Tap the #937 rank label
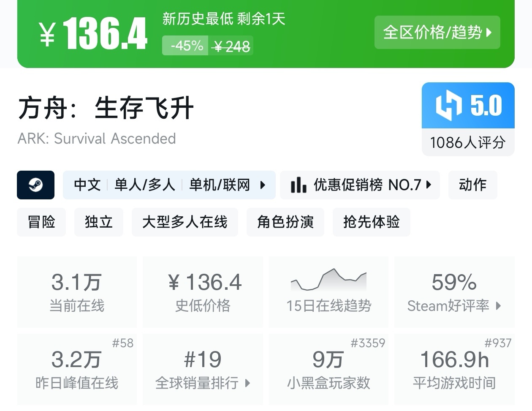 click(x=498, y=343)
